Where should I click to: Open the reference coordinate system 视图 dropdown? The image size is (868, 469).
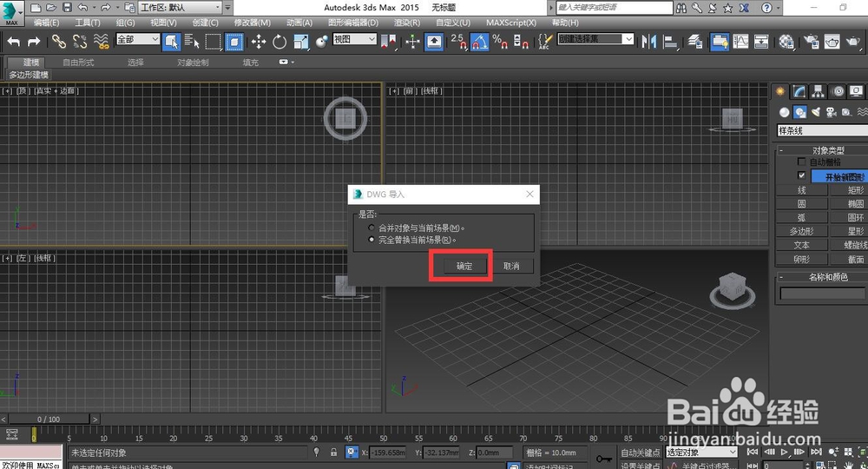[354, 39]
